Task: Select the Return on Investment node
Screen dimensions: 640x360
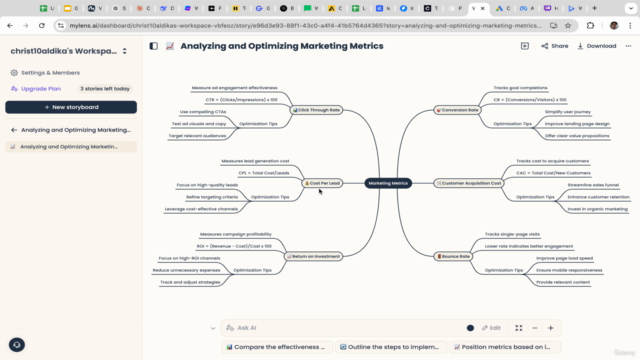Action: click(x=313, y=256)
